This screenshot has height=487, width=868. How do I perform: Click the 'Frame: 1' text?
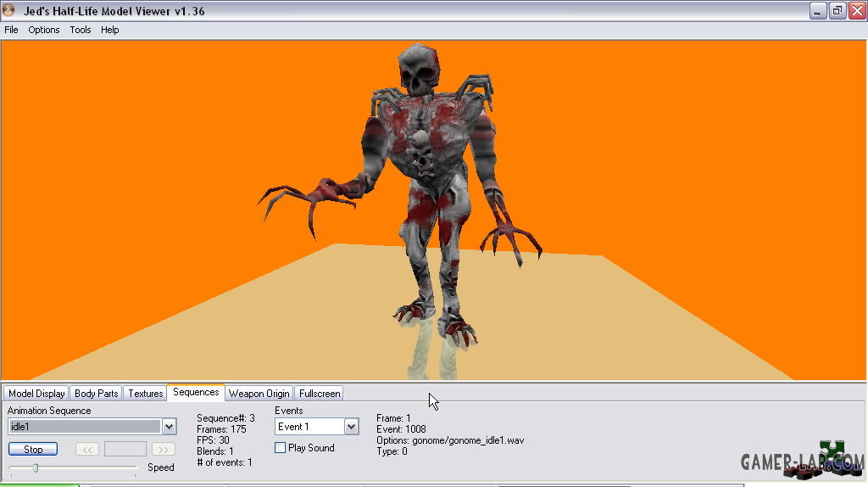(393, 418)
